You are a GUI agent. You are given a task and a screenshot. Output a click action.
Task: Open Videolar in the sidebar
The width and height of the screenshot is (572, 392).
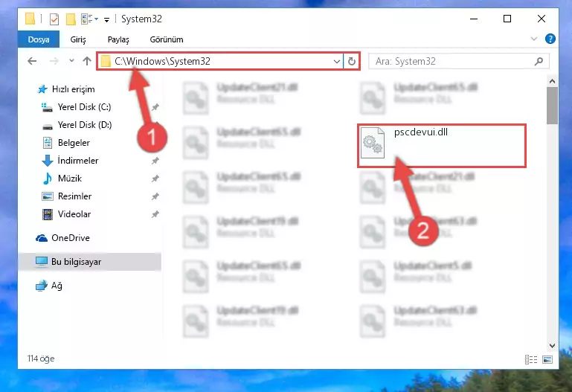pos(66,214)
